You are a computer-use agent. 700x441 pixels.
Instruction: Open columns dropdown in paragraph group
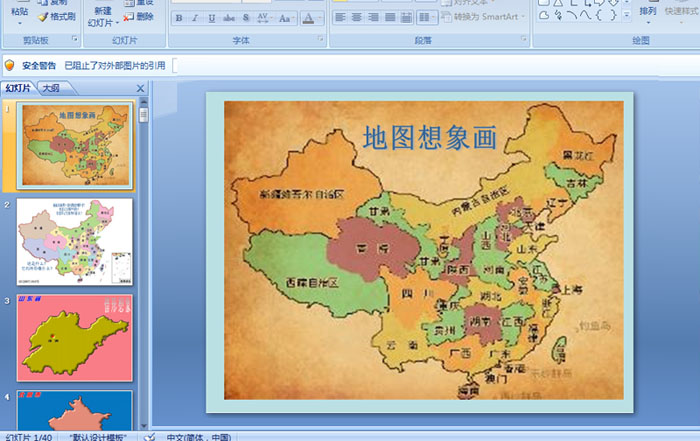426,17
